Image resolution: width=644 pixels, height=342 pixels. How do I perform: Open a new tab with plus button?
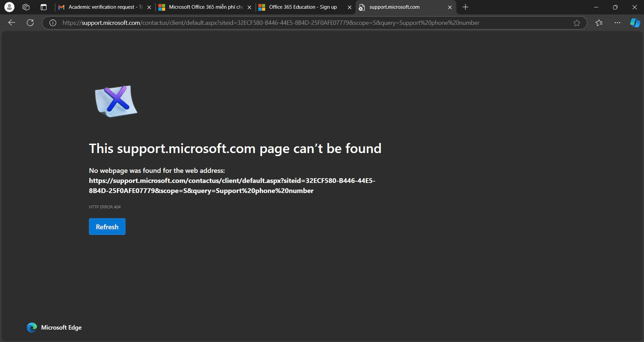click(x=465, y=7)
